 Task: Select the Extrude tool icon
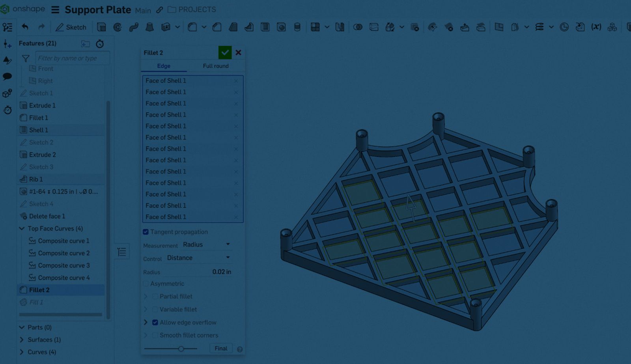point(101,27)
